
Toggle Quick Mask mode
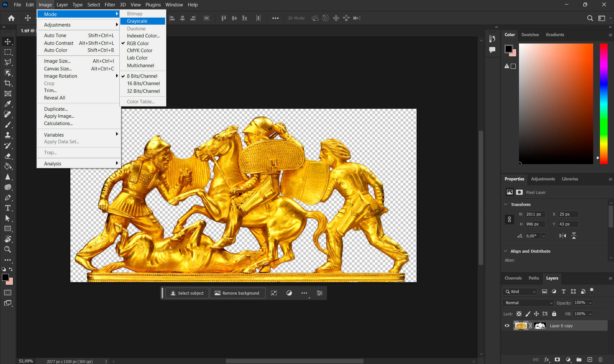[8, 292]
